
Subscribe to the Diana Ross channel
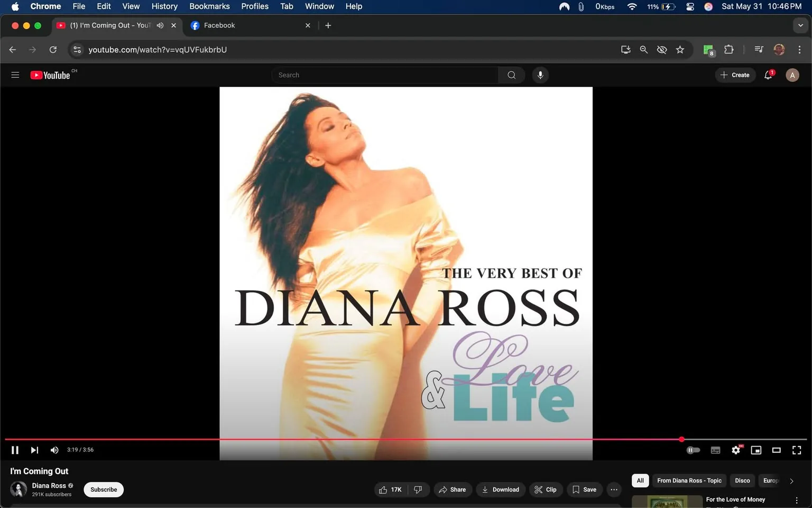pyautogui.click(x=103, y=489)
